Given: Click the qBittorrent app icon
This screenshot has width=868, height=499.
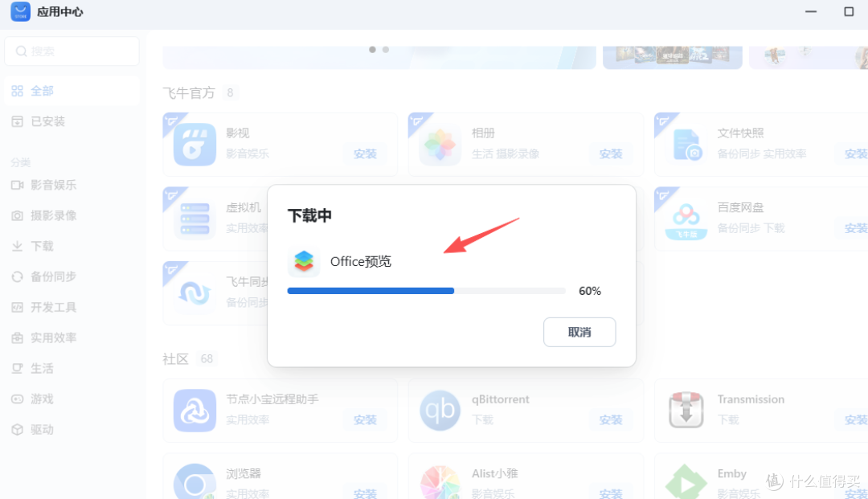Looking at the screenshot, I should click(440, 411).
